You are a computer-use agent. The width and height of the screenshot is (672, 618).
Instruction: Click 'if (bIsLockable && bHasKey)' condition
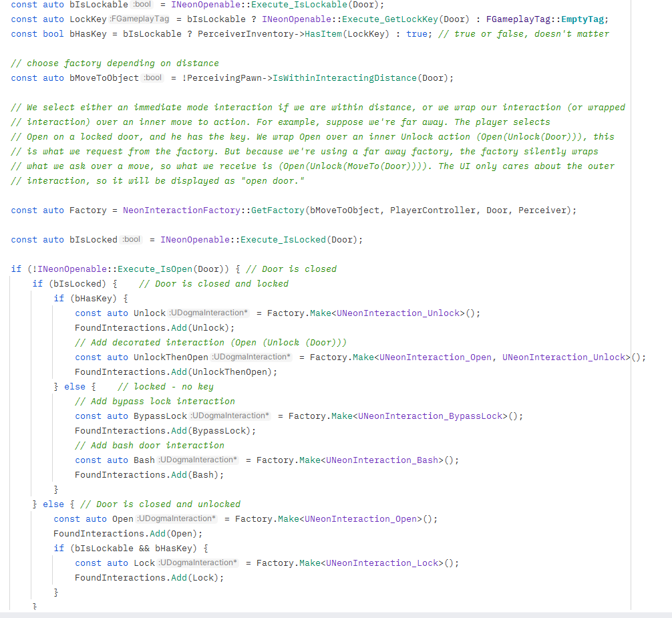pyautogui.click(x=131, y=548)
